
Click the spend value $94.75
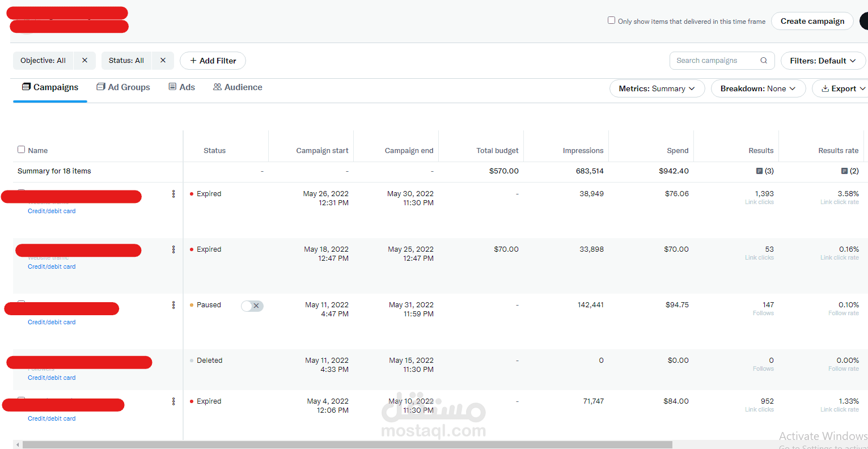(x=677, y=305)
